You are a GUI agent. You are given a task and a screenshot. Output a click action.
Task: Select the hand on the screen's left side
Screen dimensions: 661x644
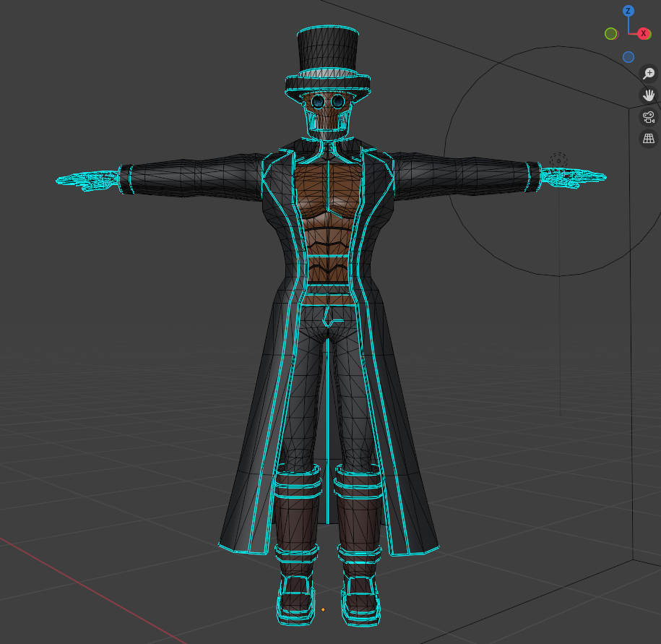pyautogui.click(x=87, y=180)
